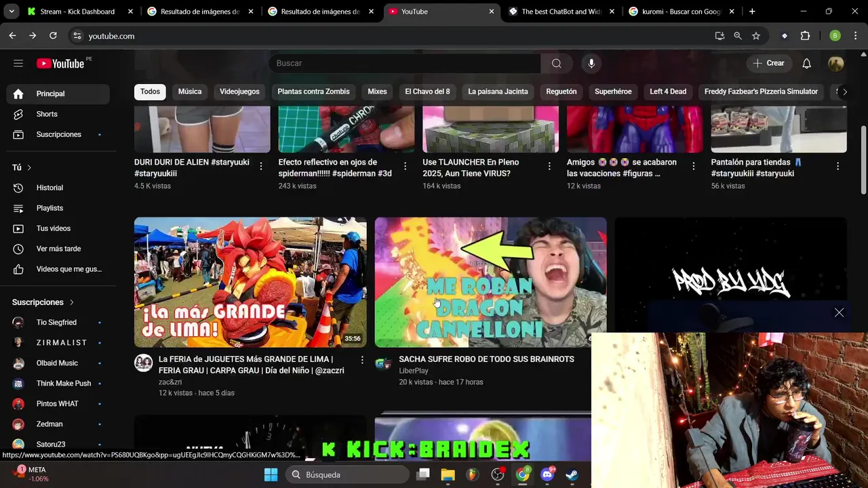Open Olbaid Music subscription channel
The image size is (868, 488).
[58, 363]
